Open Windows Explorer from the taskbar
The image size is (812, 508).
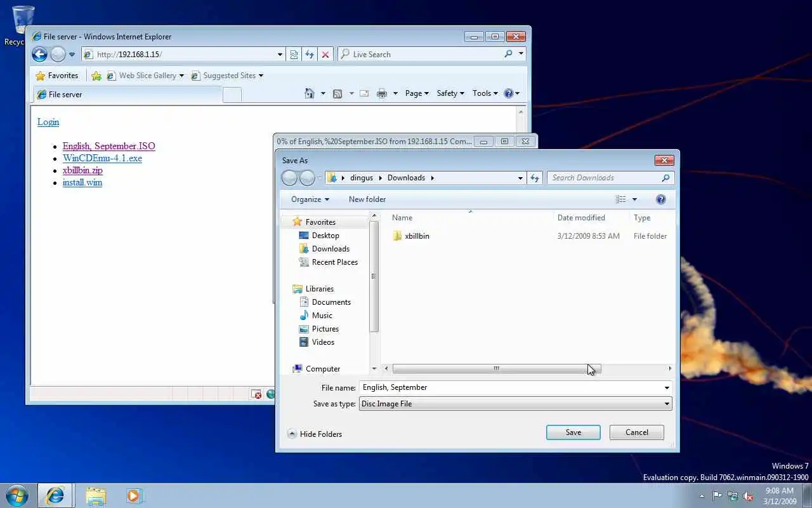pos(95,495)
